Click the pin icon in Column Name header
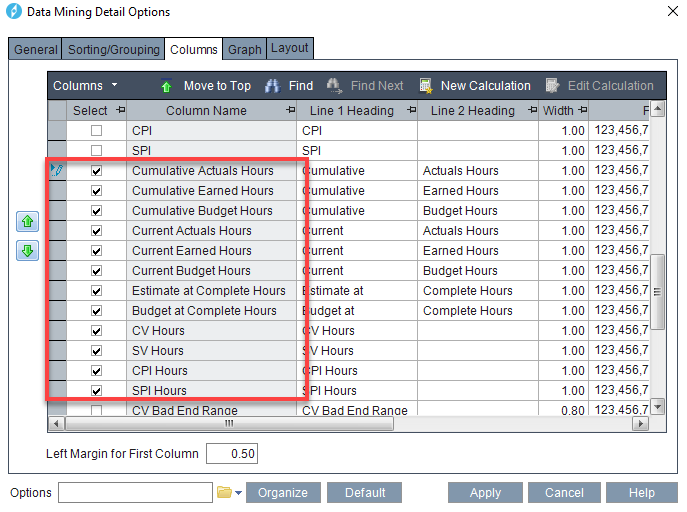The width and height of the screenshot is (687, 512). [x=290, y=111]
